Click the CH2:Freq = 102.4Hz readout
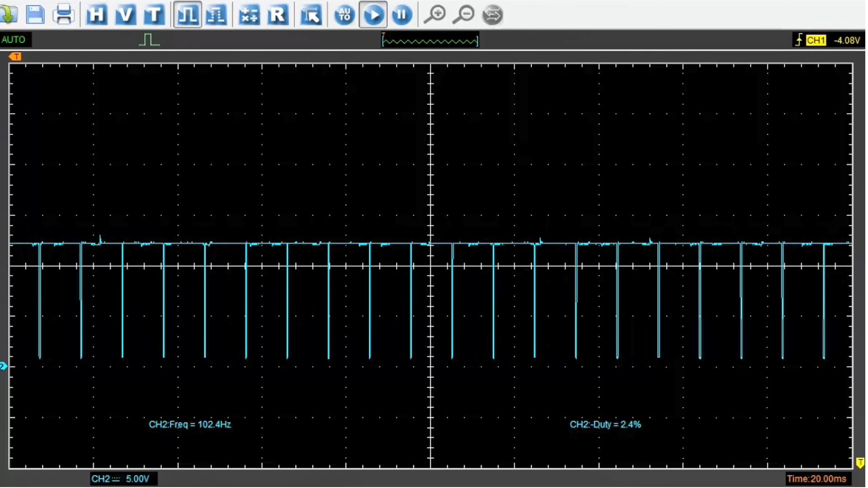868x488 pixels. tap(190, 424)
